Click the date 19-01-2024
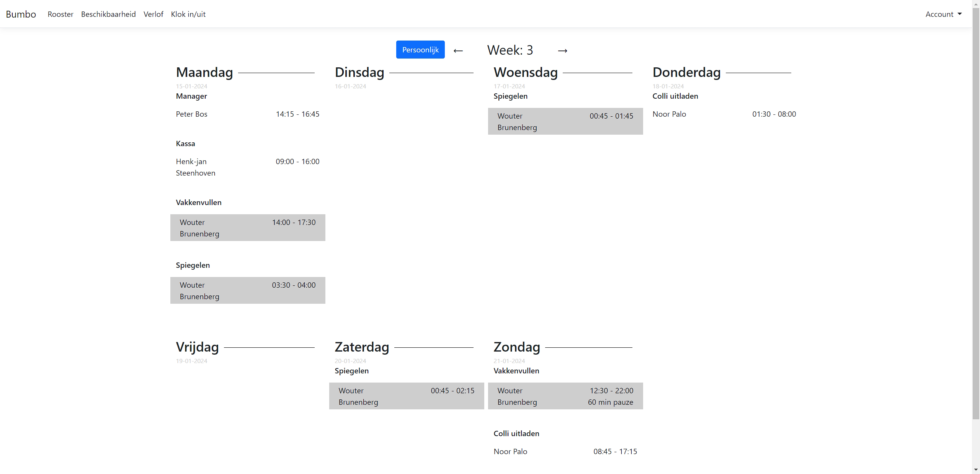 191,361
